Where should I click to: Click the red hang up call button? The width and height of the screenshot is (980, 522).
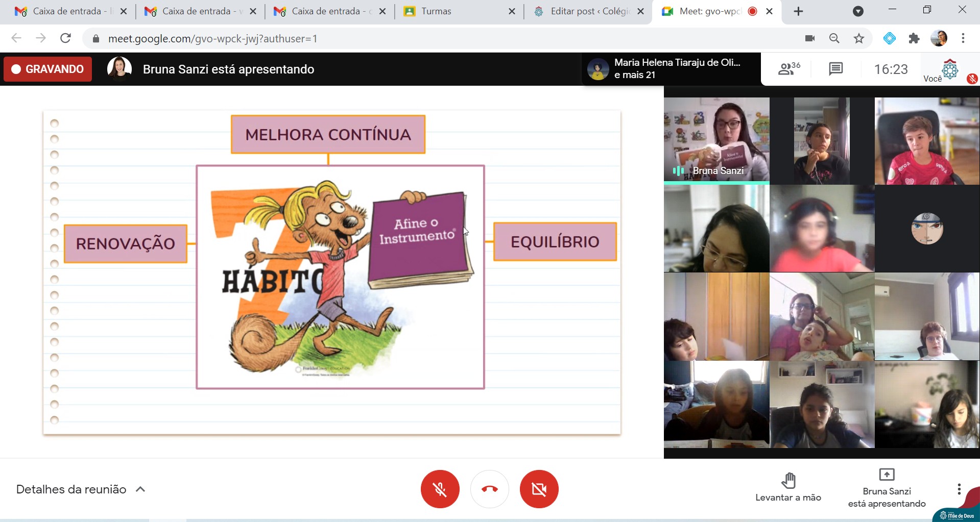[489, 489]
